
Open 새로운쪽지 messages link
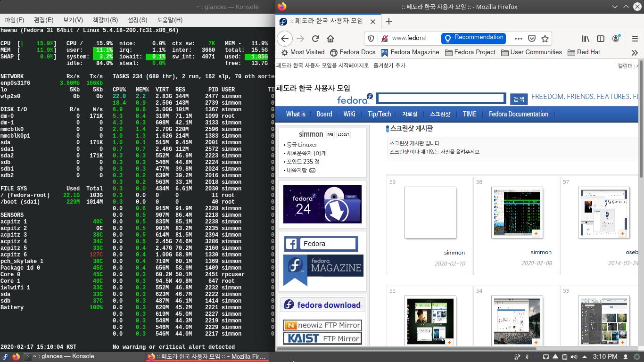[306, 153]
